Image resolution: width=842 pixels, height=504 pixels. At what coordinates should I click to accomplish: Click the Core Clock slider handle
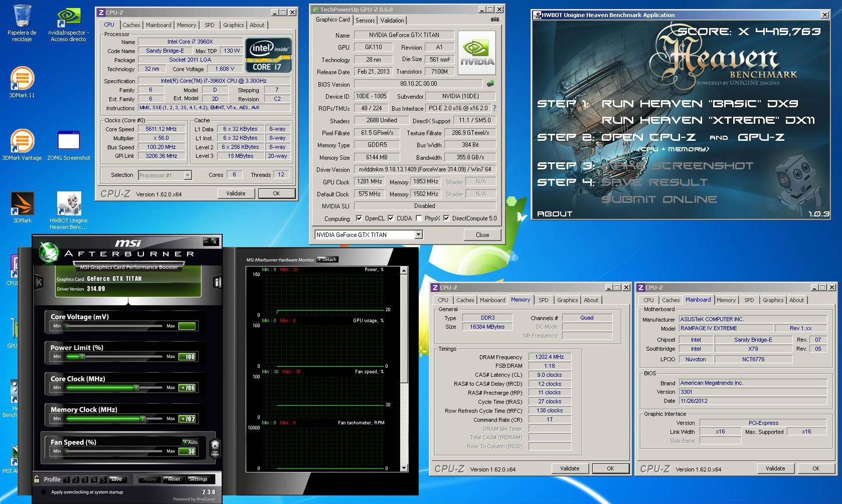click(136, 388)
